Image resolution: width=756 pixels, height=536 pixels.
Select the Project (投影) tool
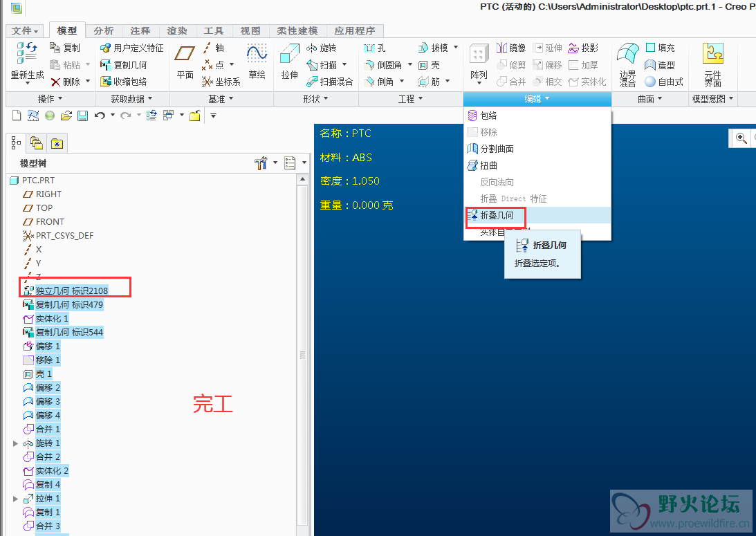point(583,48)
